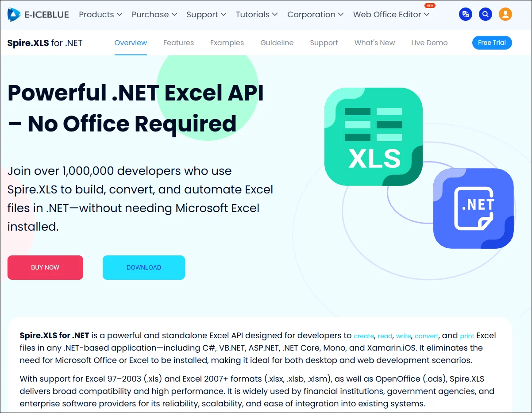Click the Free Trial button

(x=492, y=42)
